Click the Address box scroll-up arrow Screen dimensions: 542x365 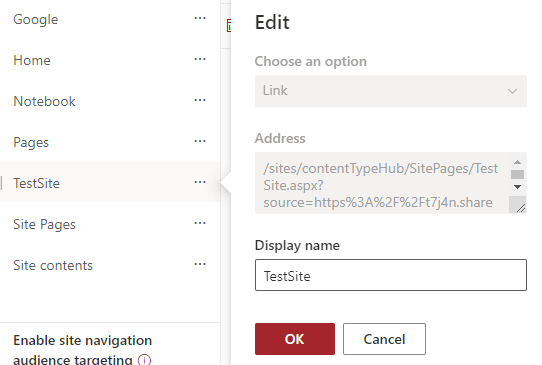517,162
